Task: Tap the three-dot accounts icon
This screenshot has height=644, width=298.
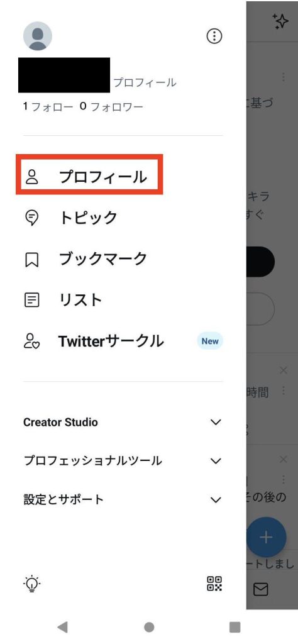Action: (x=214, y=36)
